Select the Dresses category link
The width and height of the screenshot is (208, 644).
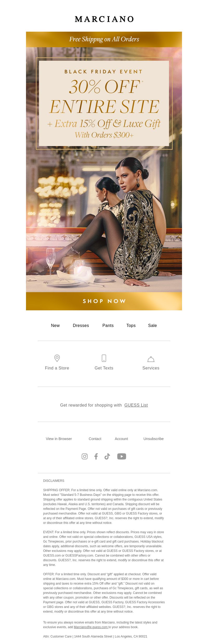coord(81,325)
